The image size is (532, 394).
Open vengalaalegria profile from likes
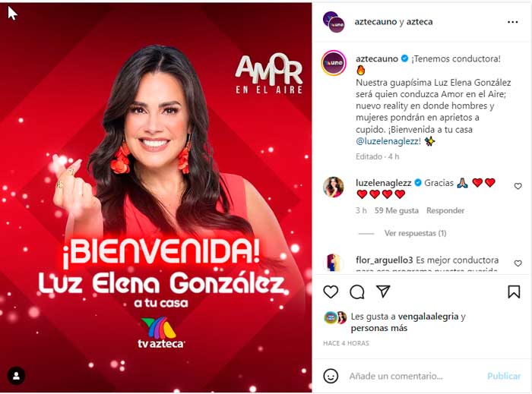point(428,317)
